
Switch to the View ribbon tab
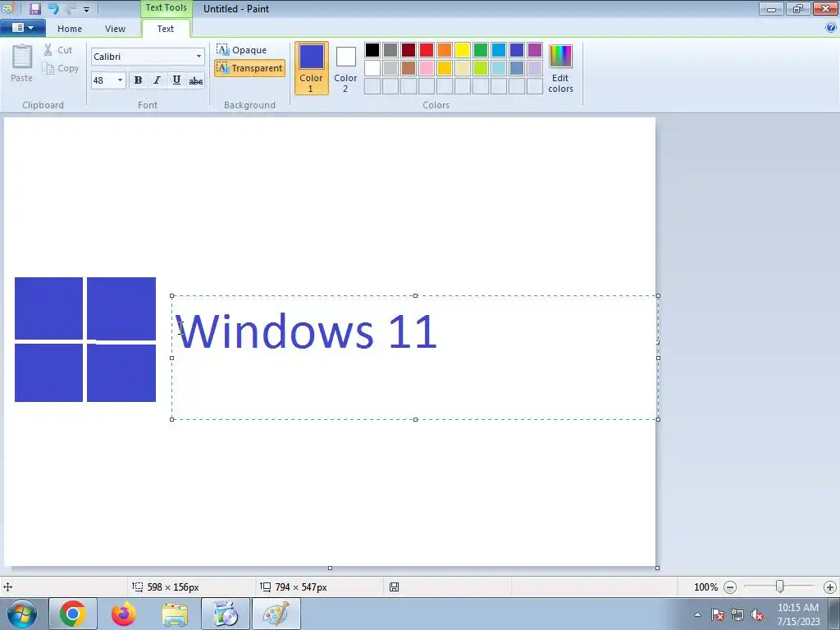pyautogui.click(x=115, y=29)
